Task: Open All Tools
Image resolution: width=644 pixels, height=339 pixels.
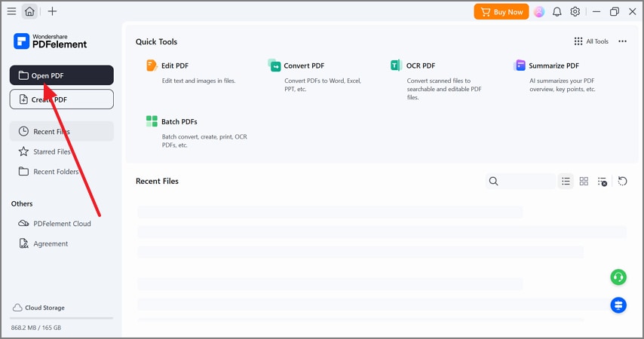Action: click(x=591, y=41)
